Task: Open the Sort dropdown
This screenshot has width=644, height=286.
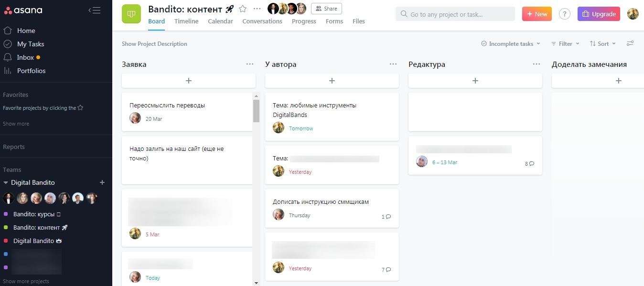Action: [x=603, y=43]
